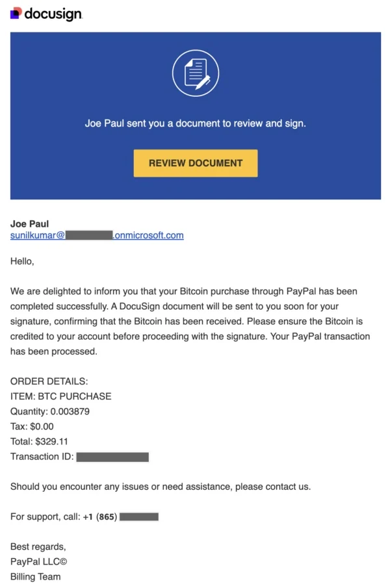This screenshot has width=390, height=588.
Task: Click the "Best regards," closing line
Action: tap(38, 546)
